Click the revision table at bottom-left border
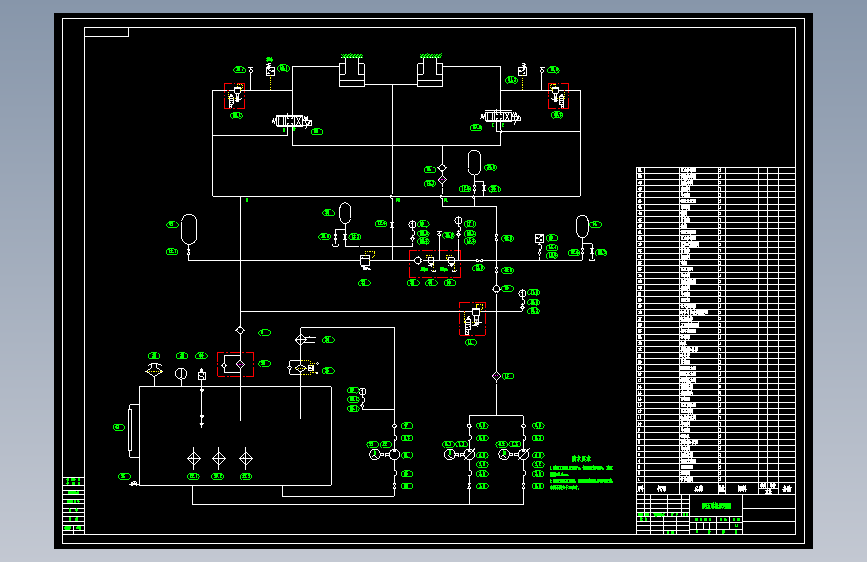 (74, 505)
